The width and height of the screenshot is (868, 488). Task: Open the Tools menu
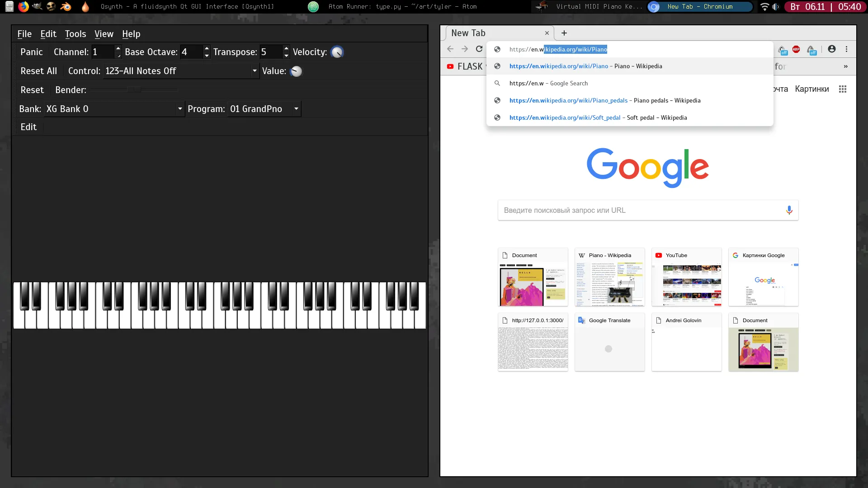tap(75, 34)
